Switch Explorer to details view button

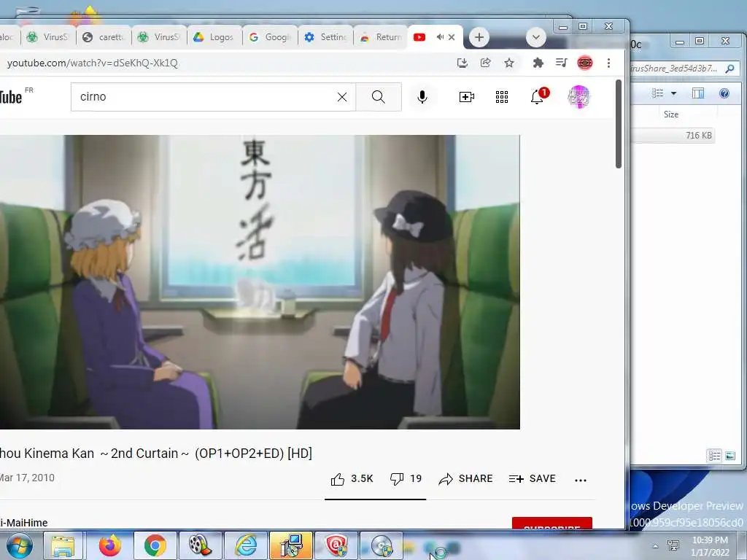[715, 456]
